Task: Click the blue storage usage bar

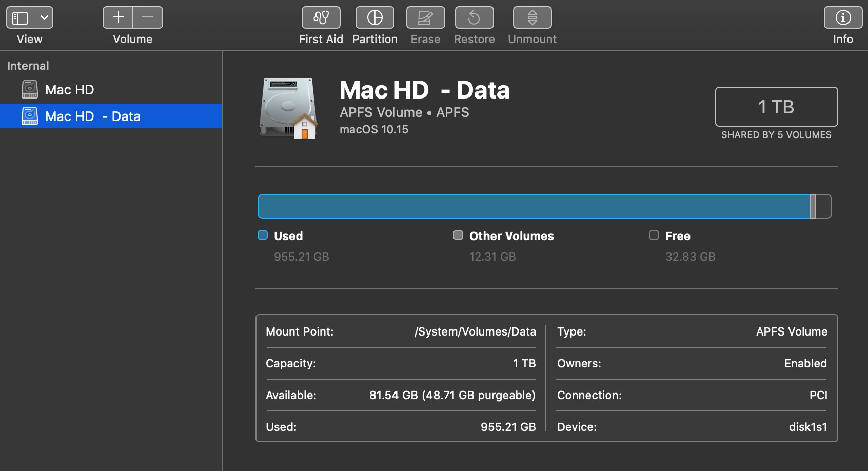Action: coord(534,206)
